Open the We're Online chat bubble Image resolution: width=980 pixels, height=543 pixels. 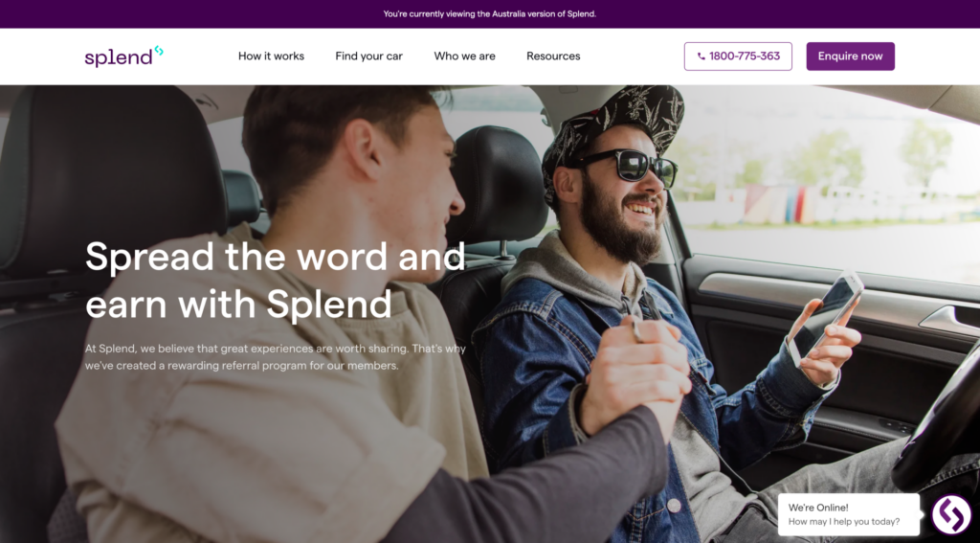click(849, 514)
